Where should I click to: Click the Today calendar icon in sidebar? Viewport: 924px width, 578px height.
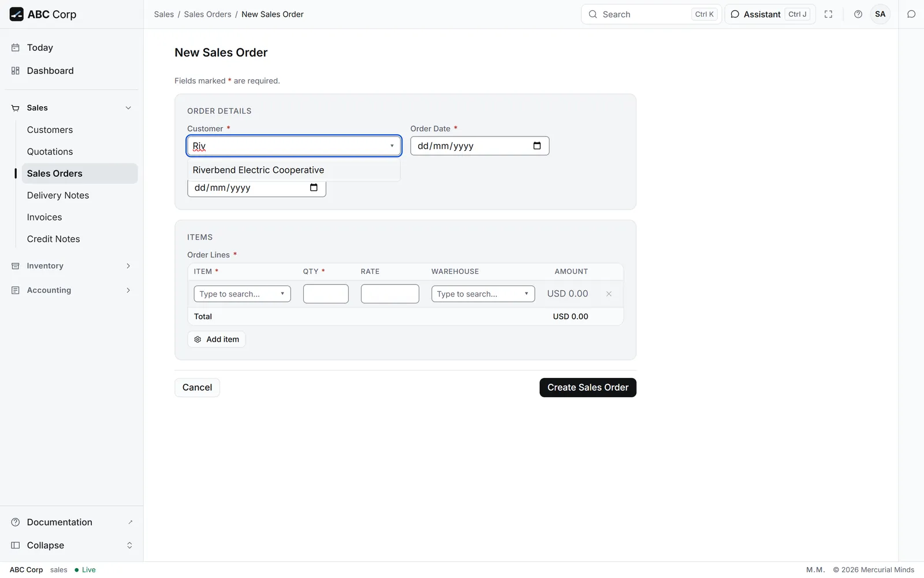coord(16,47)
